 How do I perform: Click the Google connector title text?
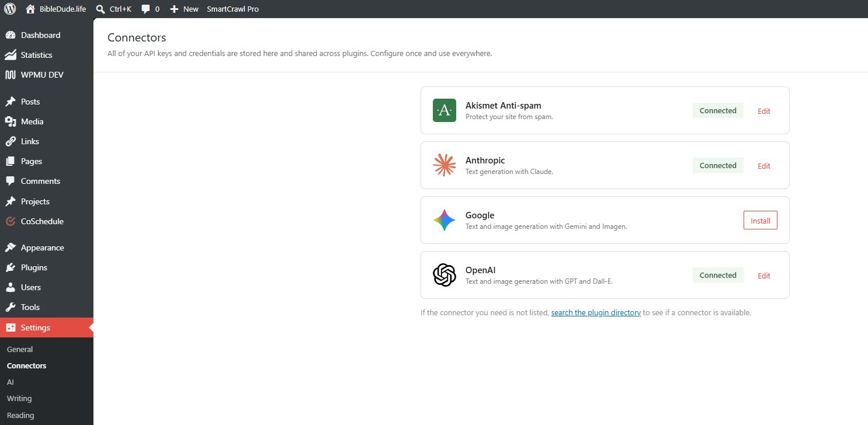(x=480, y=215)
